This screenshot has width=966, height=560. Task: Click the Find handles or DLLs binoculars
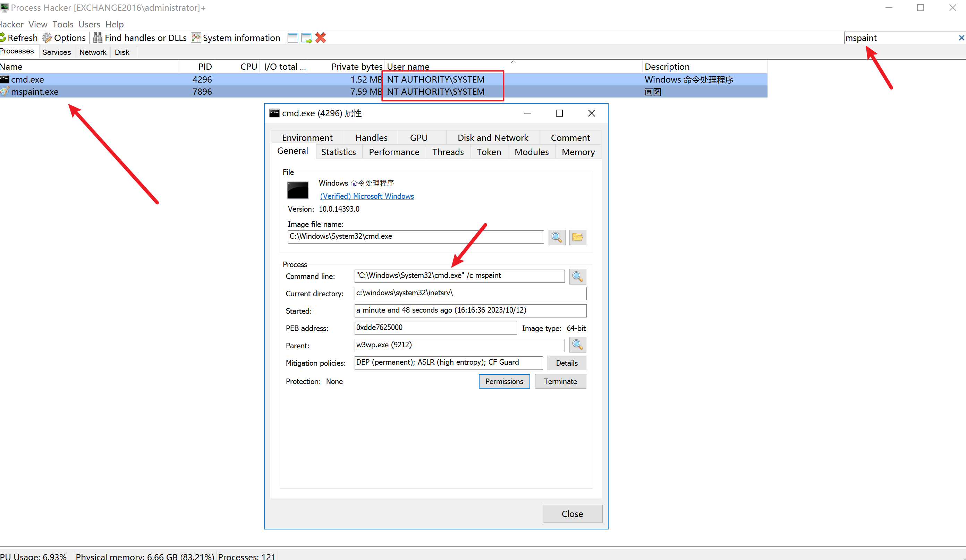(98, 37)
